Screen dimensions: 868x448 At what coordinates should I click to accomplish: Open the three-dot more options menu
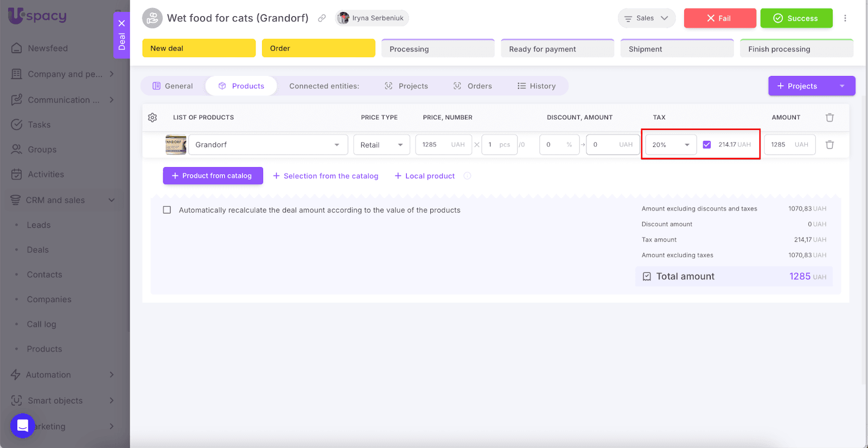[845, 18]
